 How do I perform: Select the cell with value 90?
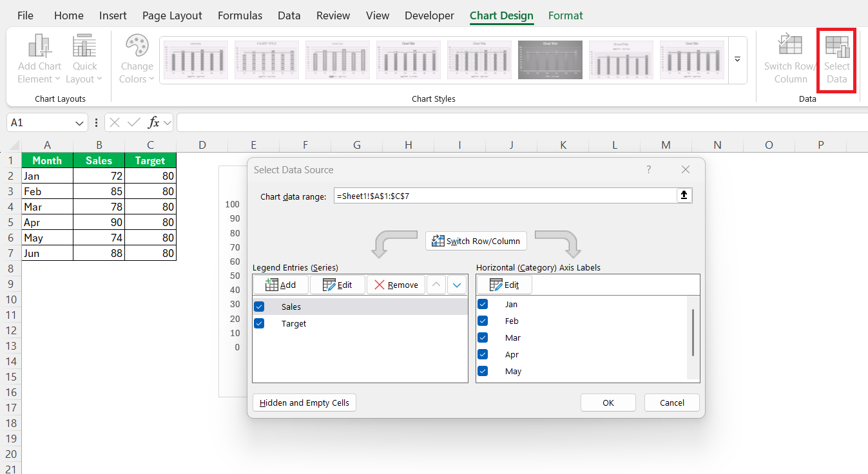pos(99,222)
